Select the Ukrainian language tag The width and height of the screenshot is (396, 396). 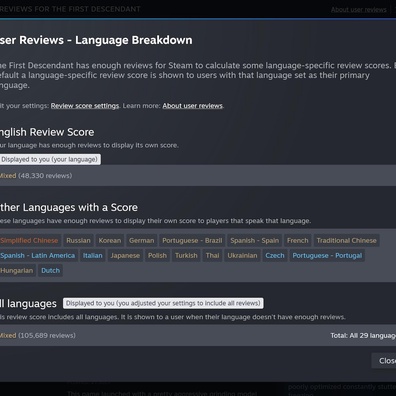242,255
